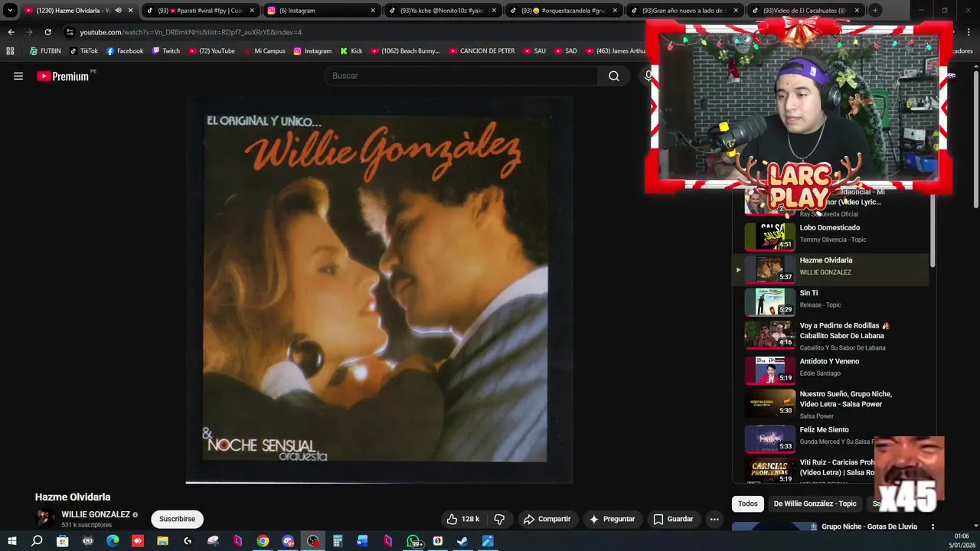The height and width of the screenshot is (551, 980).
Task: Open Steam from the taskbar
Action: 463,541
